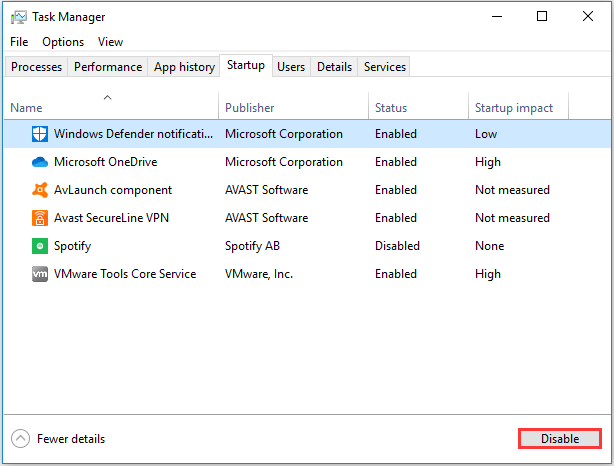Click Microsoft Corporation publisher in OneDrive row
Screen dimensions: 614x466
(x=284, y=162)
